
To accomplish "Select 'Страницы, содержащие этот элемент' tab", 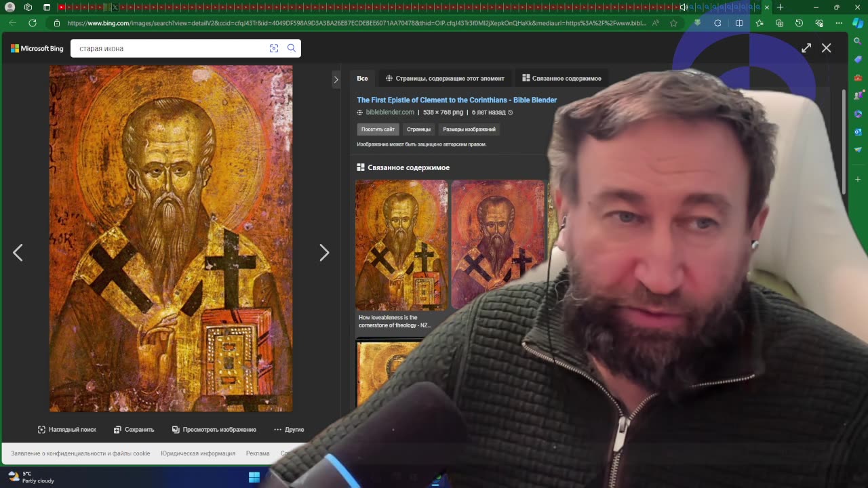I will [445, 78].
